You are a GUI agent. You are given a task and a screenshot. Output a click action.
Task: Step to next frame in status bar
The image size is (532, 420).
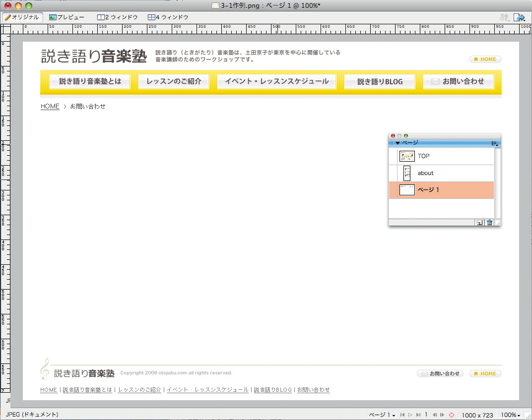(442, 415)
